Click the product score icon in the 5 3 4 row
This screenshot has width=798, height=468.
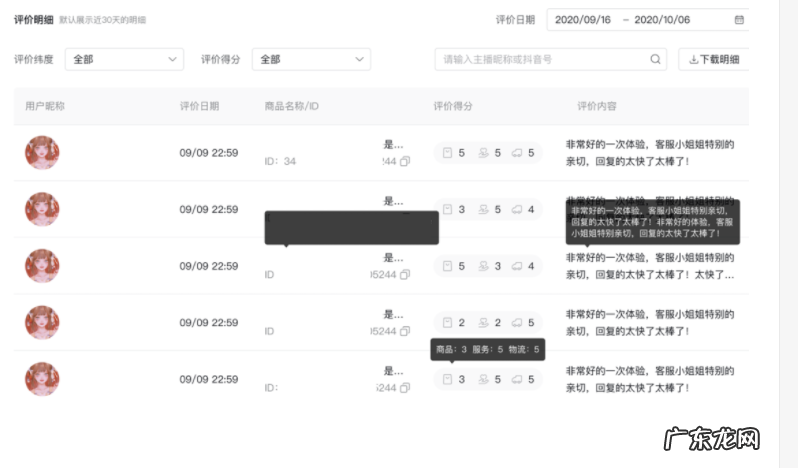point(447,266)
